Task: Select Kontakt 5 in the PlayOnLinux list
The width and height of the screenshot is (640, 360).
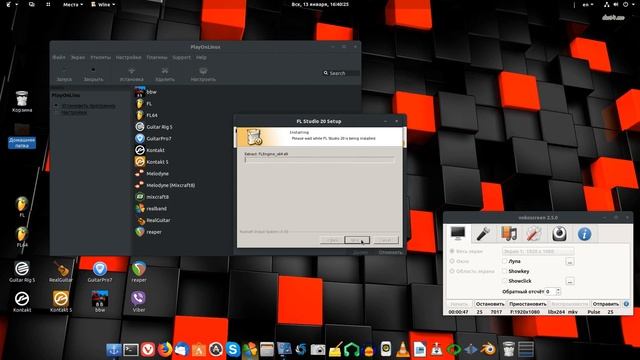Action: pos(157,162)
